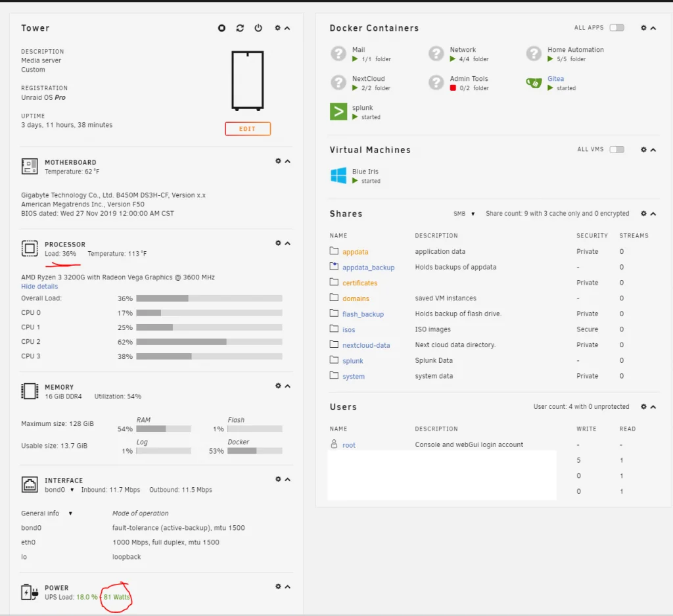This screenshot has width=673, height=616.
Task: Open the Shares panel settings gear
Action: click(x=644, y=214)
